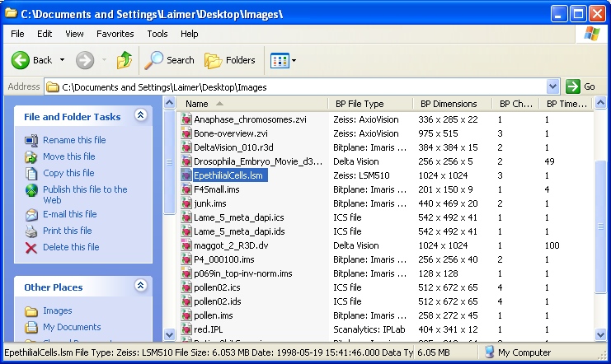The height and width of the screenshot is (364, 611).
Task: Collapse the File and Folder Tasks panel
Action: [x=141, y=114]
